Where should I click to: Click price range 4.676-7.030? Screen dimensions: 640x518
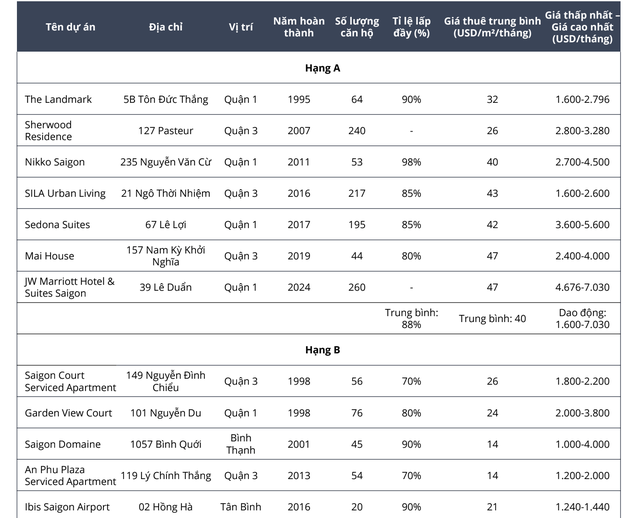582,287
